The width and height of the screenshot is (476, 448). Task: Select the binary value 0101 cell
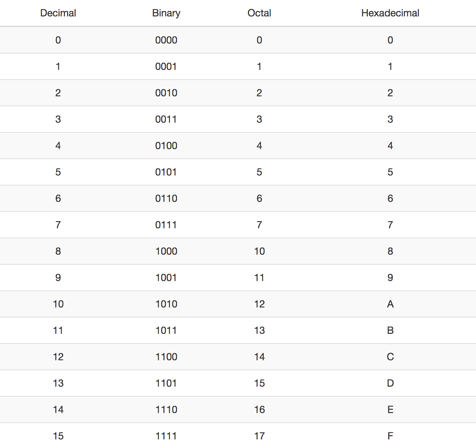(x=166, y=172)
